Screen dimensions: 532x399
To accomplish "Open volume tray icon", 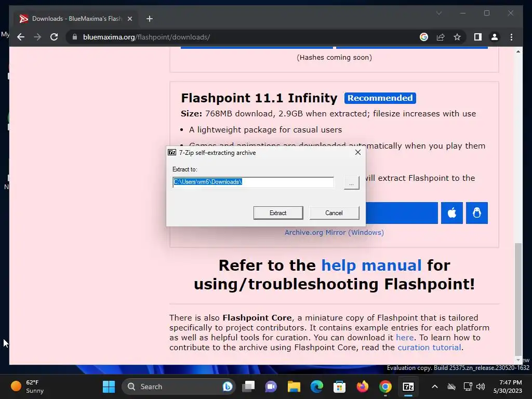I will (481, 387).
